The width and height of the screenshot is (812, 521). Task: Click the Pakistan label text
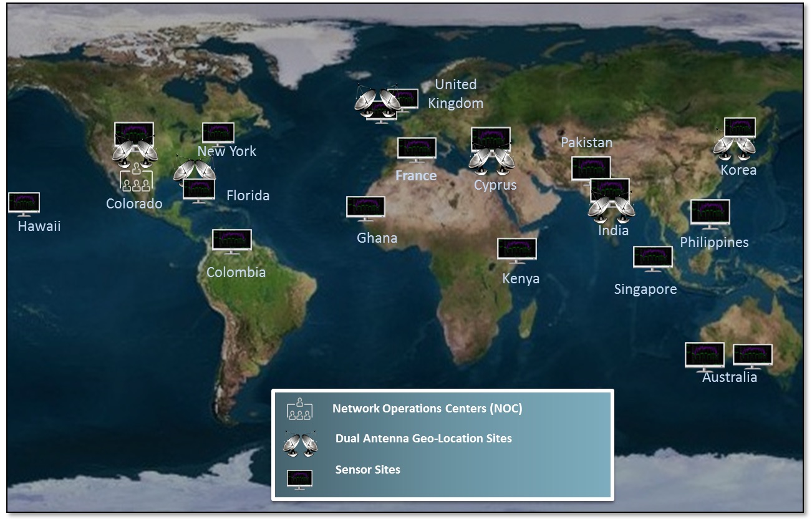point(586,142)
